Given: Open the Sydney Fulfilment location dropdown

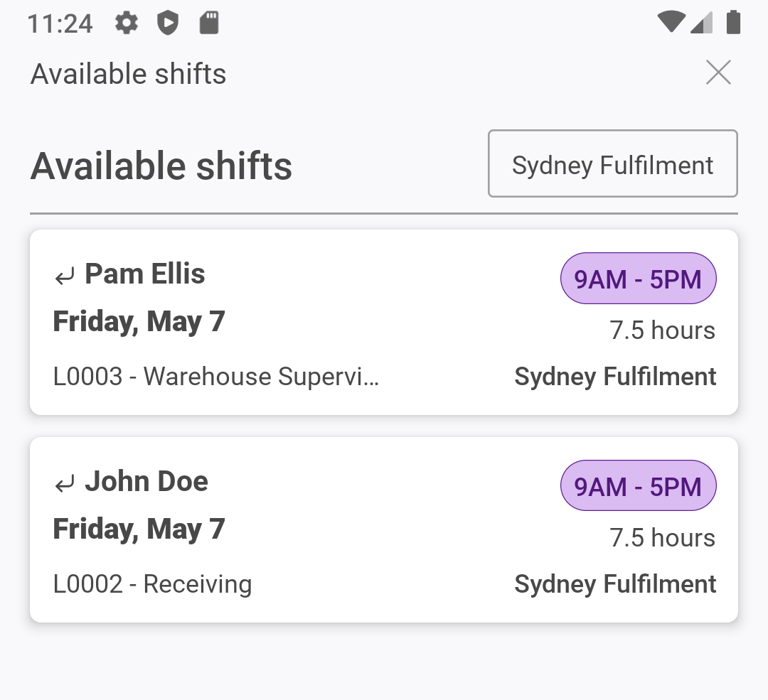Looking at the screenshot, I should 612,163.
